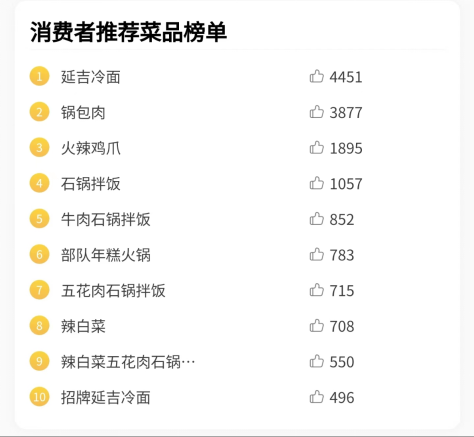
Task: Click the 4451 like count
Action: pos(346,77)
